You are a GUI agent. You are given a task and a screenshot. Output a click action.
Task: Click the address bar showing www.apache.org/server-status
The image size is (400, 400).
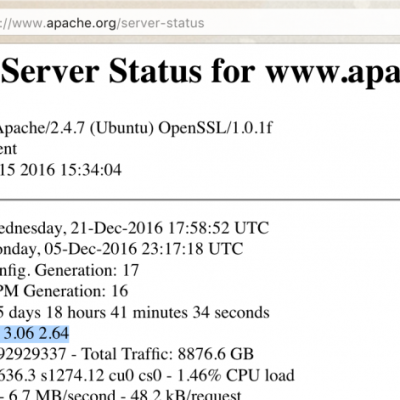click(x=200, y=23)
